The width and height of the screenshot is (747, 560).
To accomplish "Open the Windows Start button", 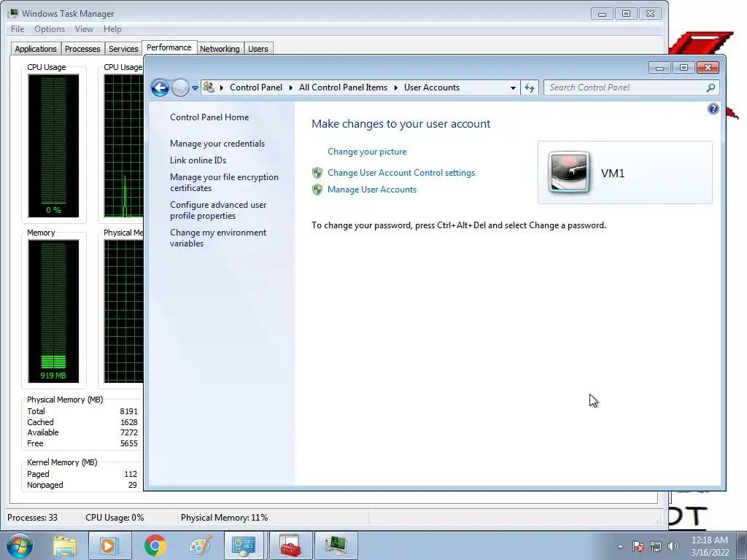I will pos(19,545).
